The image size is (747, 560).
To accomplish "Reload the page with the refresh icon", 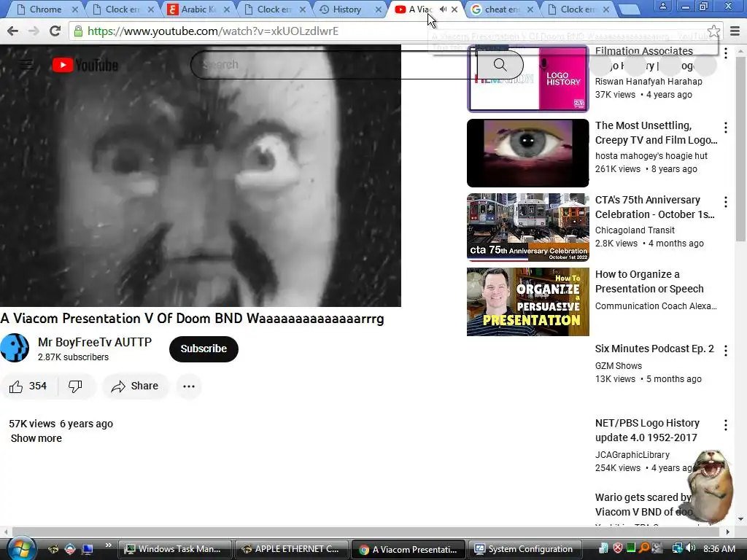I will pyautogui.click(x=55, y=31).
